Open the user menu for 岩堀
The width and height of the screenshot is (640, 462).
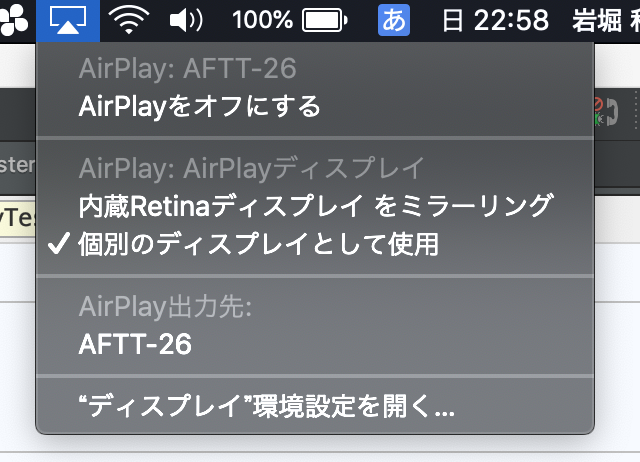pos(606,20)
